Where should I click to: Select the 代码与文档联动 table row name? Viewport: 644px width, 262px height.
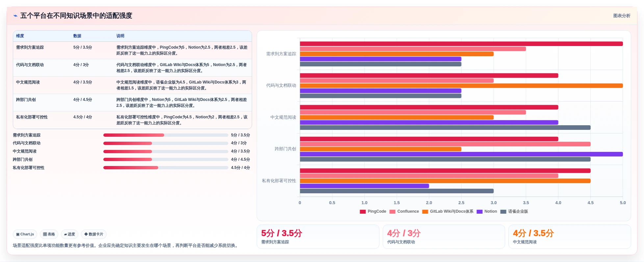[30, 65]
